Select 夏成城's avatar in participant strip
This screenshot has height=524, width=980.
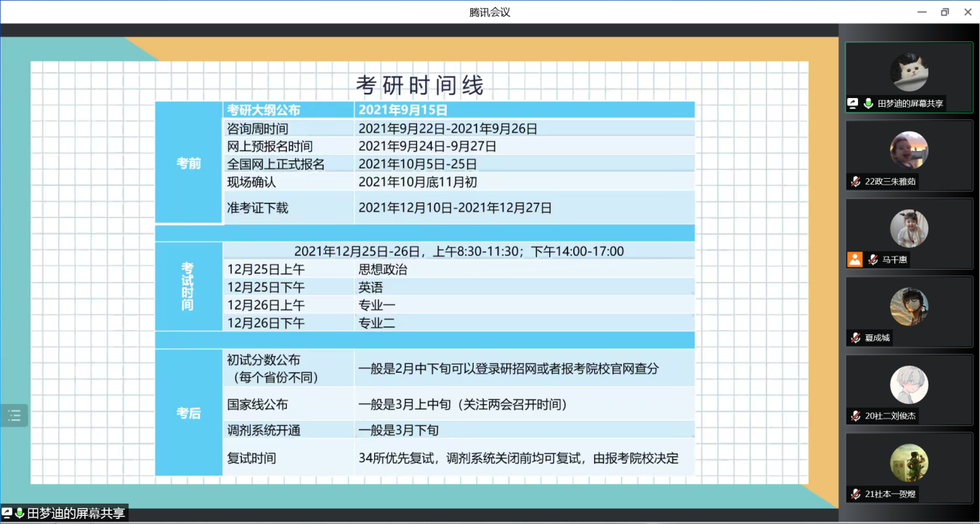coord(909,307)
